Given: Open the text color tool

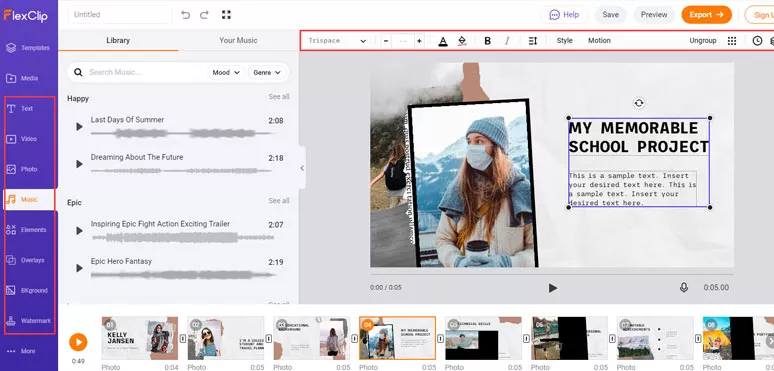Looking at the screenshot, I should tap(443, 41).
